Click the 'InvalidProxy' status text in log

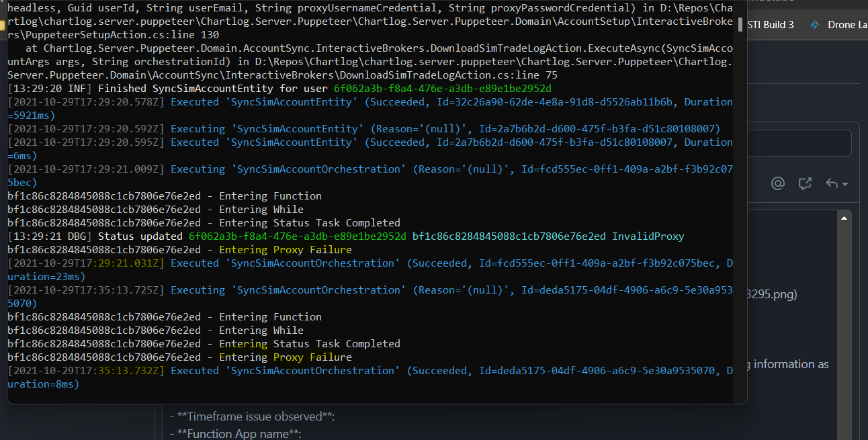click(x=648, y=236)
